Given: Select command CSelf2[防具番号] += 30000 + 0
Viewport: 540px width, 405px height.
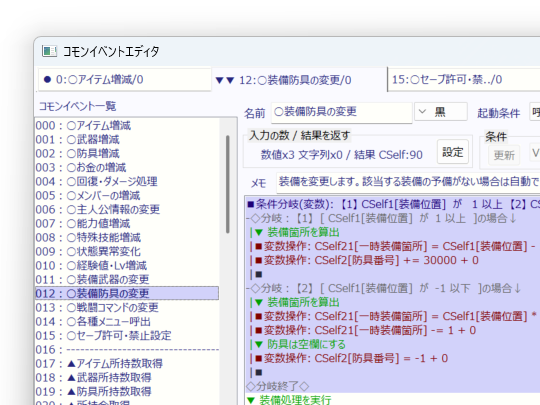Looking at the screenshot, I should 393,260.
